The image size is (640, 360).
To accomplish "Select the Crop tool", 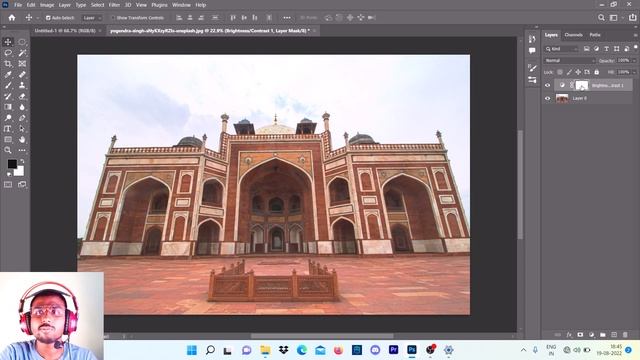I will click(8, 64).
